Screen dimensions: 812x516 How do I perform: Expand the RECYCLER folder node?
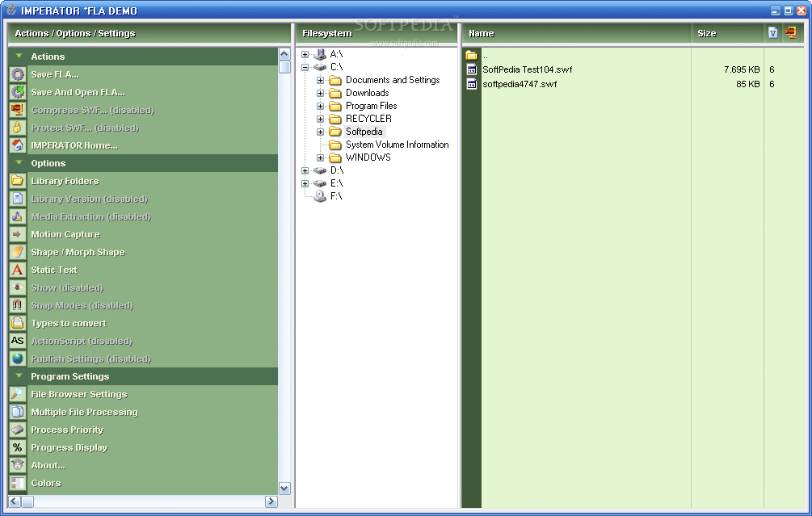tap(321, 119)
